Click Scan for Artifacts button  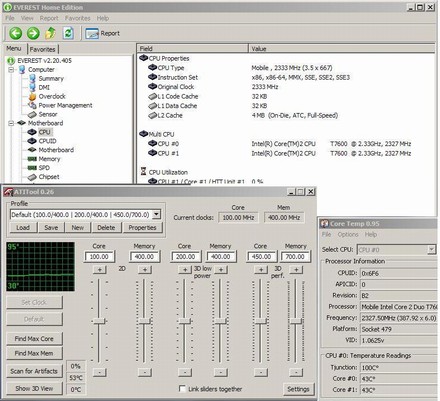34,371
